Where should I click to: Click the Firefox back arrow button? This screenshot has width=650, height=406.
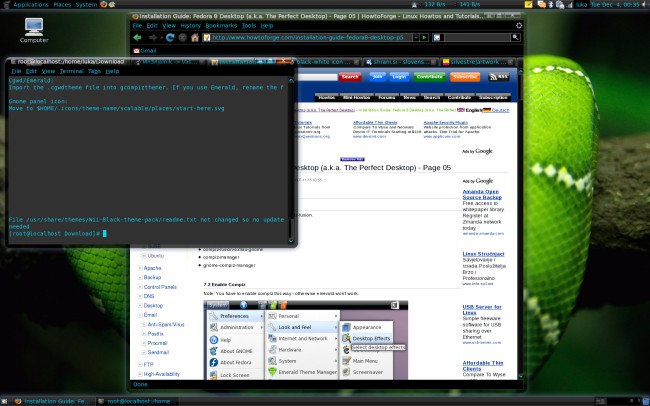(x=139, y=38)
